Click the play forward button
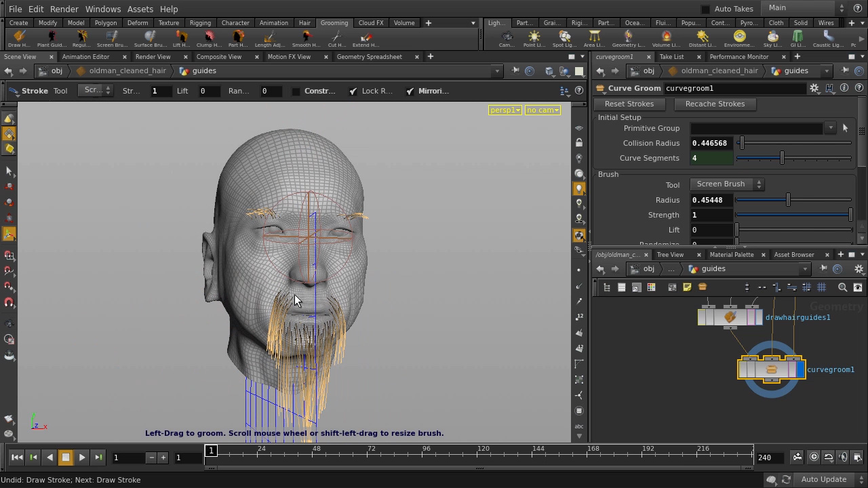The height and width of the screenshot is (488, 868). (x=82, y=457)
